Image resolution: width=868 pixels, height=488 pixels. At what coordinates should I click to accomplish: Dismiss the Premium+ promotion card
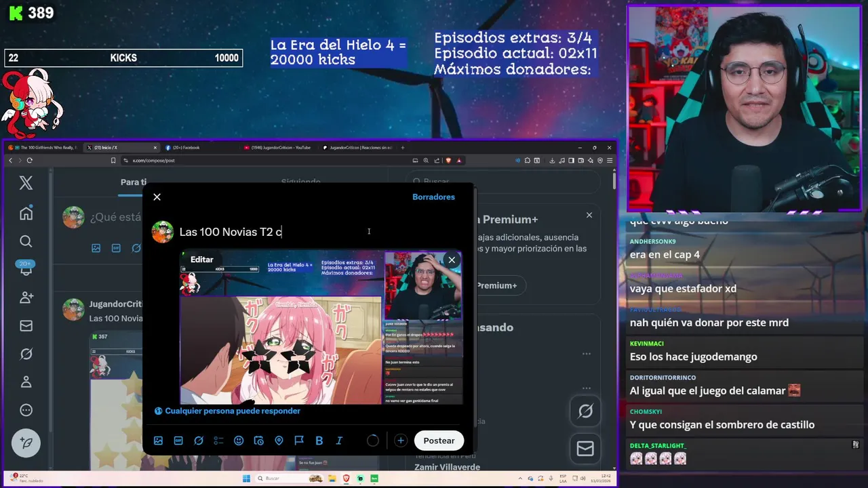pos(589,215)
